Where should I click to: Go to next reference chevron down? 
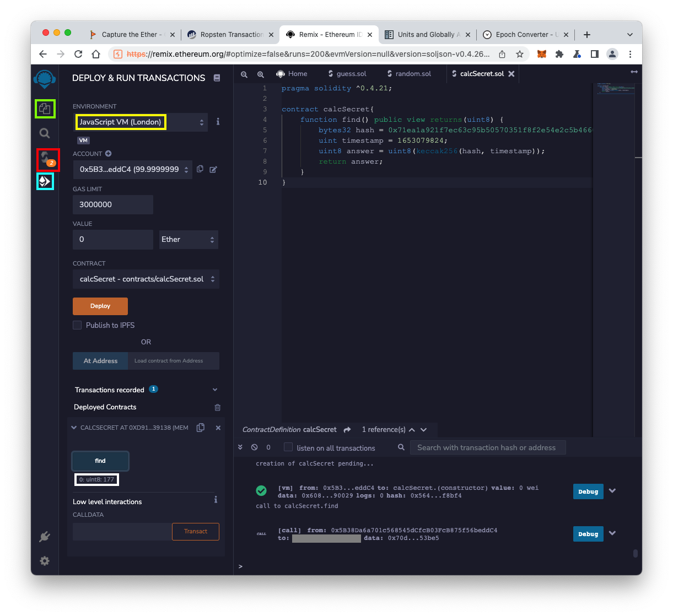click(424, 430)
